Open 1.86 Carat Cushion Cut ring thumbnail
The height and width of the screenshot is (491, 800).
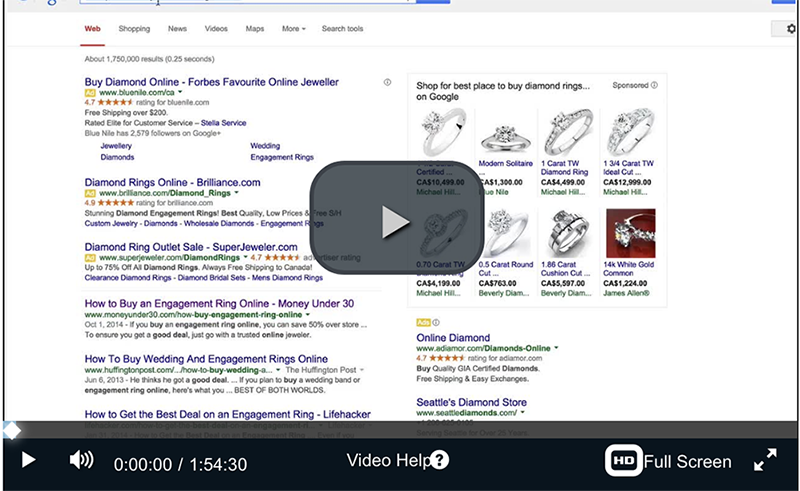568,233
